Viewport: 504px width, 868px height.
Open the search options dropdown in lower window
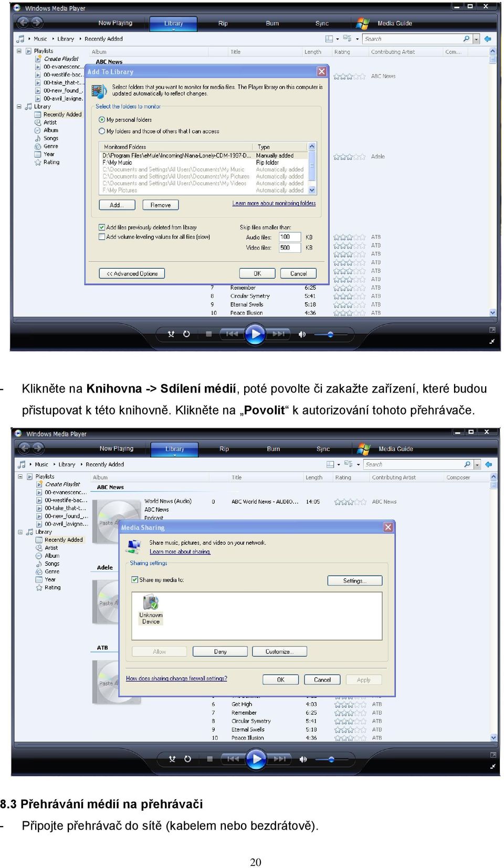[x=477, y=464]
